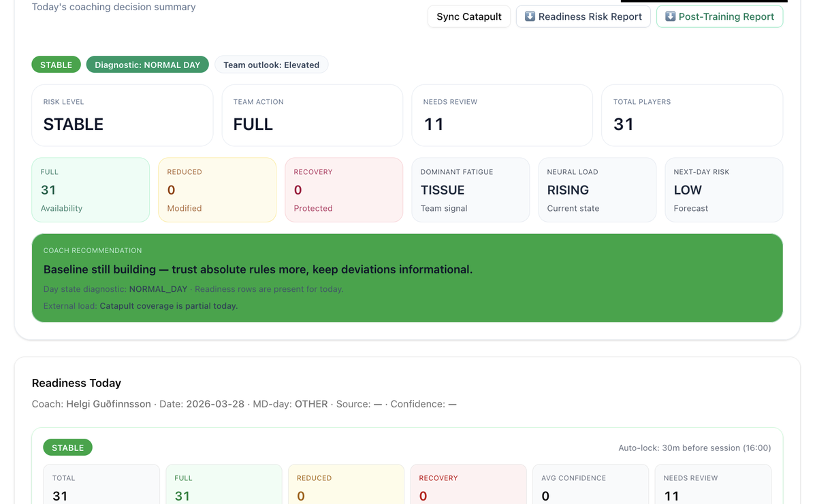Open the NEEDS REVIEW 11 tile
Viewport: 817px width, 504px height.
click(x=502, y=115)
